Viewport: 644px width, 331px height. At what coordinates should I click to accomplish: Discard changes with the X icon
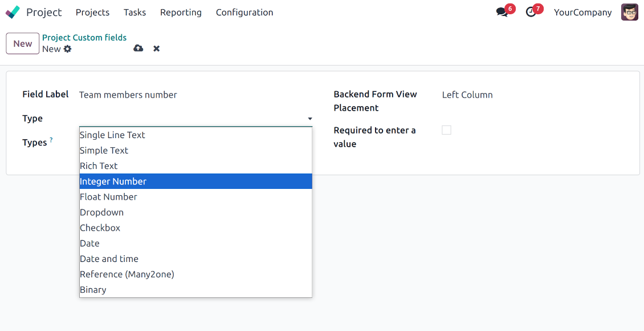[x=156, y=49]
